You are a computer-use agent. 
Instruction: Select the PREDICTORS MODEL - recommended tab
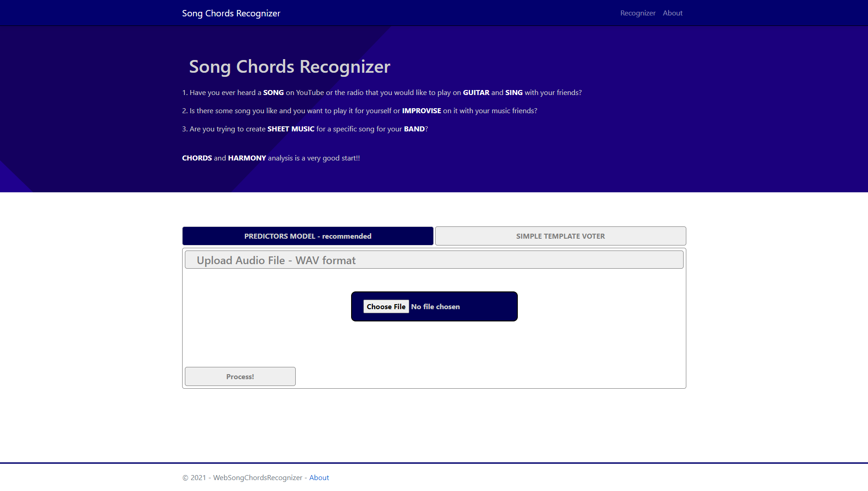pos(308,236)
